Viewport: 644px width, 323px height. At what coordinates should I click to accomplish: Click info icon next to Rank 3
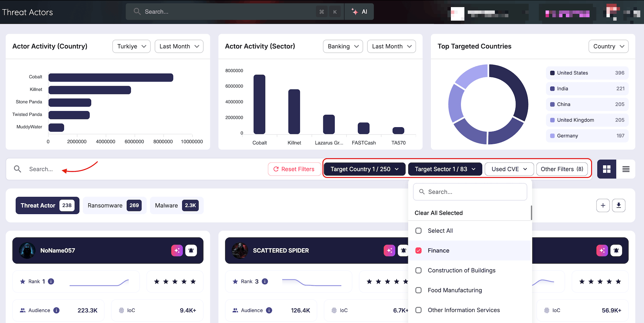[265, 281]
